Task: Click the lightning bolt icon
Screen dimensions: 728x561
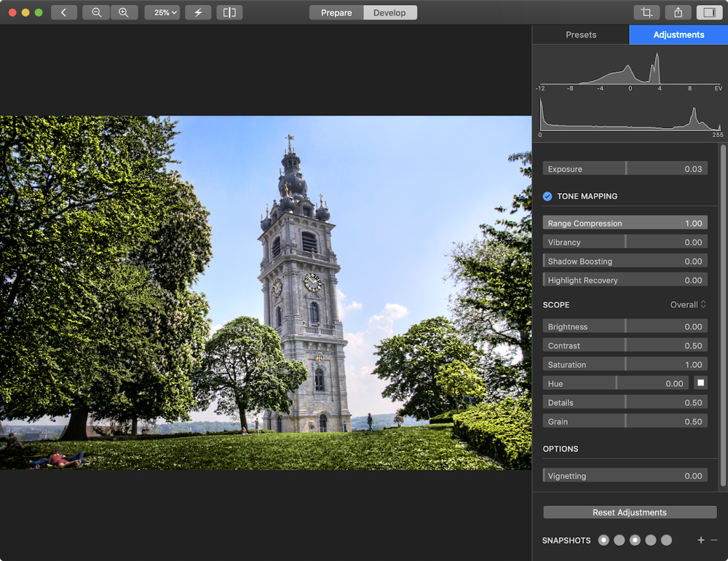Action: (x=198, y=12)
